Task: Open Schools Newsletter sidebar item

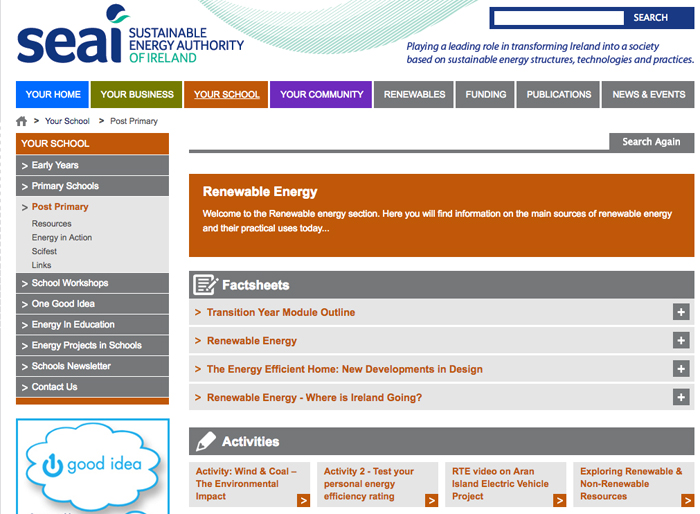Action: click(92, 366)
